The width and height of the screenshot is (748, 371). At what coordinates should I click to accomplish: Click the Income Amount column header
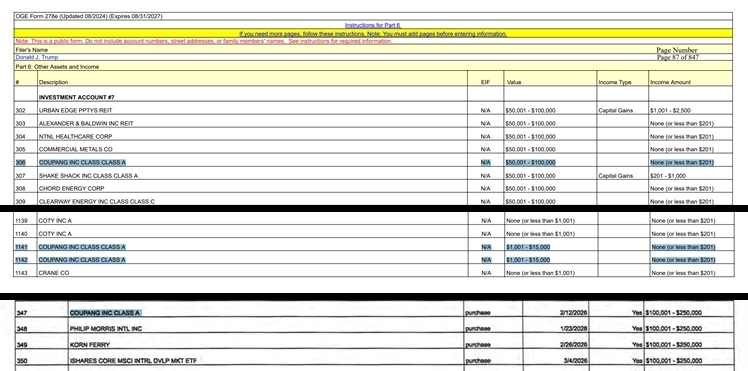(670, 82)
